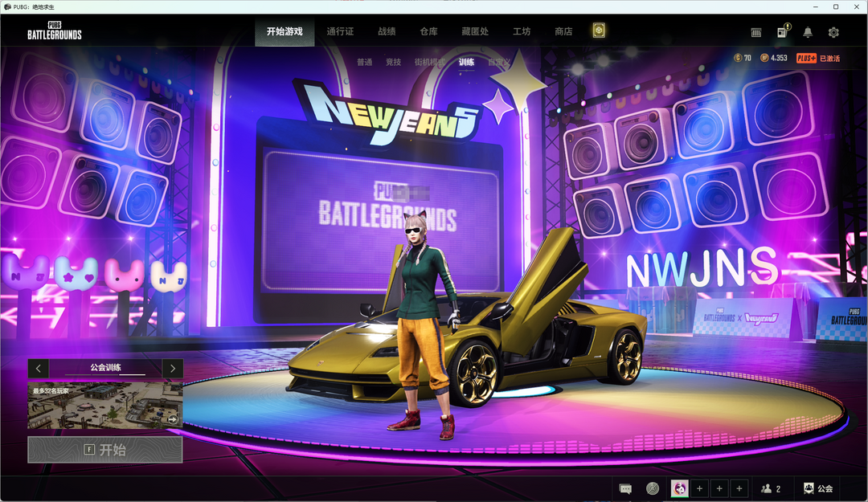Open the 战绩 tab

pyautogui.click(x=387, y=31)
